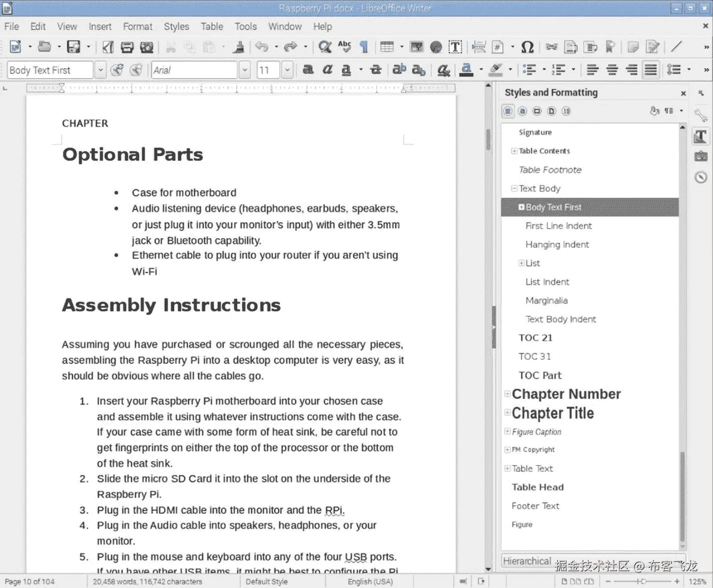
Task: Expand the Chapter Number style node
Action: pyautogui.click(x=507, y=394)
